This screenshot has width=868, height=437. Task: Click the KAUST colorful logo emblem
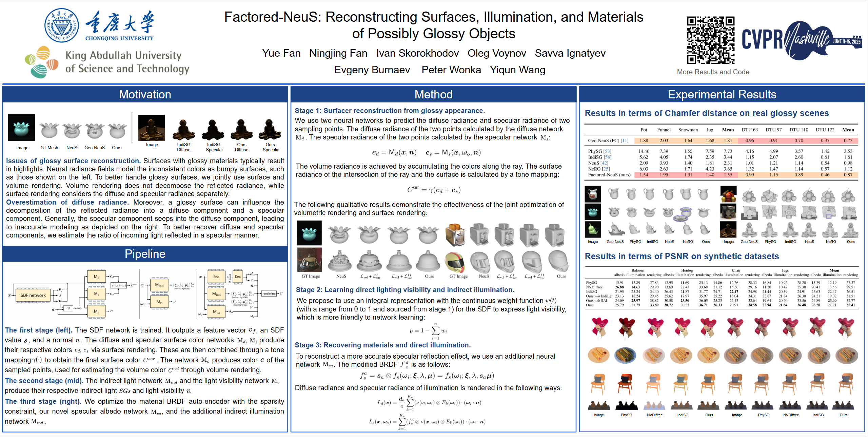point(41,62)
